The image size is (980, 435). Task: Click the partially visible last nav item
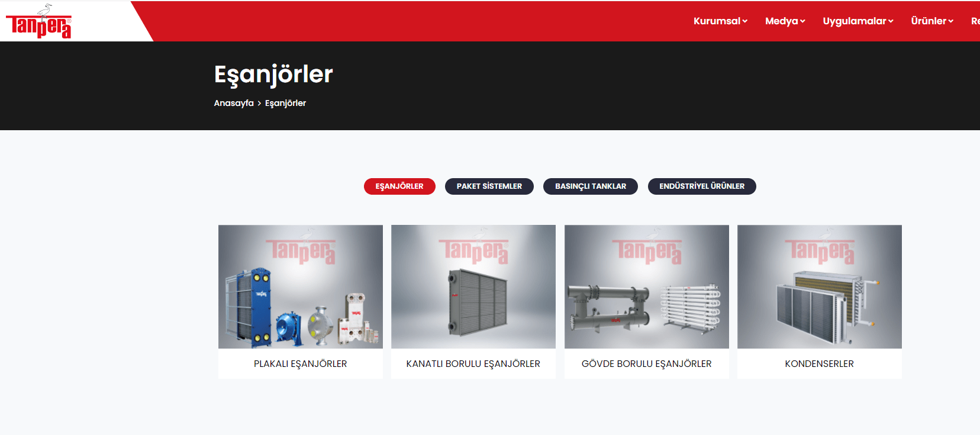click(x=975, y=21)
